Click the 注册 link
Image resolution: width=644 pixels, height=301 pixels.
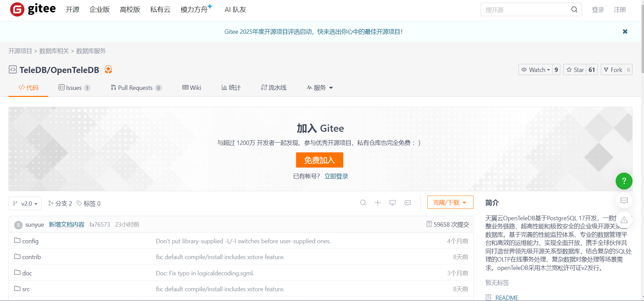(x=620, y=10)
